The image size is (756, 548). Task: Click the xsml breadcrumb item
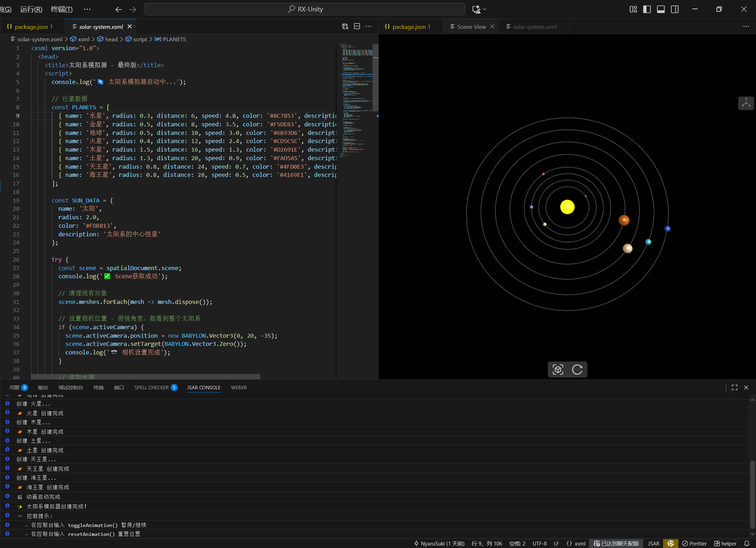pyautogui.click(x=80, y=40)
